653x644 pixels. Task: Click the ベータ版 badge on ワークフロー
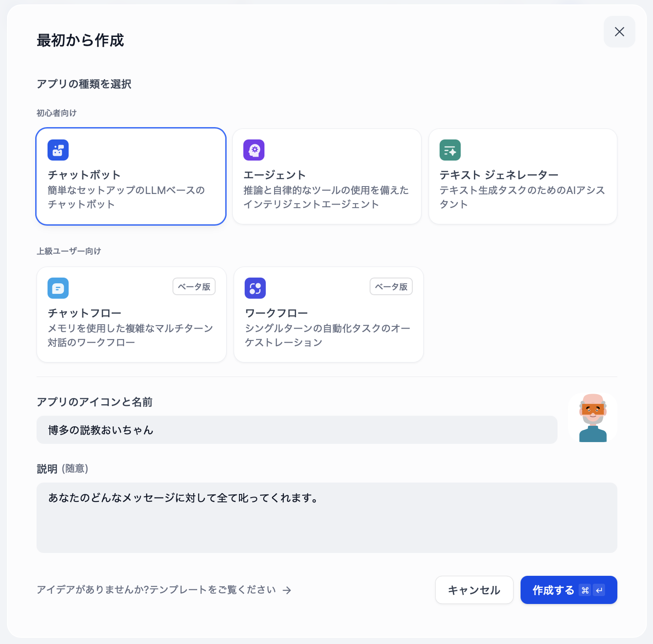(391, 286)
